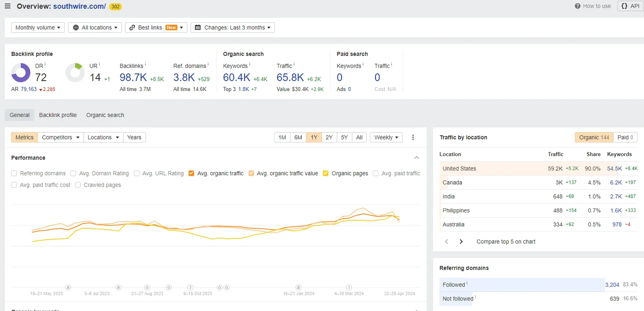The image size is (644, 311).
Task: Open the hamburger navigation menu
Action: click(8, 6)
